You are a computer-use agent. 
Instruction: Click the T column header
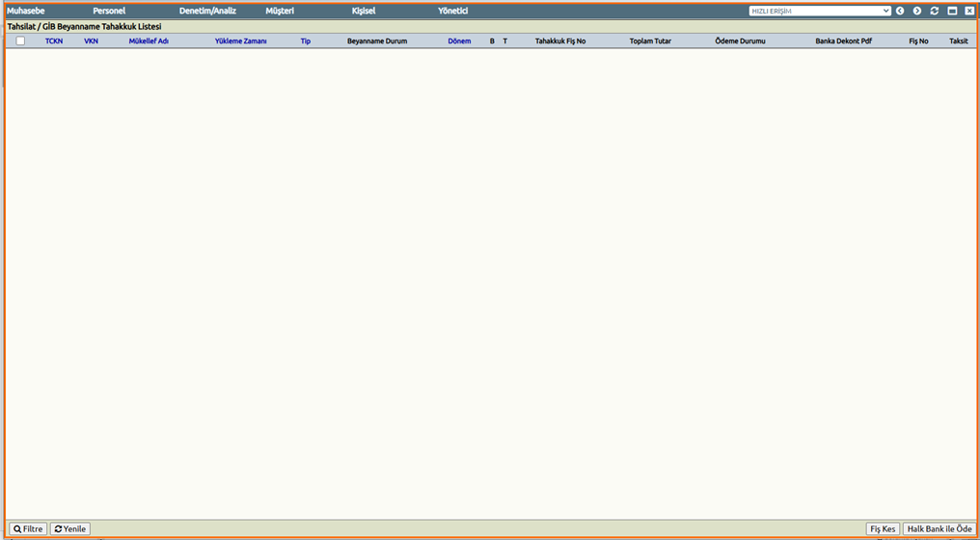505,40
